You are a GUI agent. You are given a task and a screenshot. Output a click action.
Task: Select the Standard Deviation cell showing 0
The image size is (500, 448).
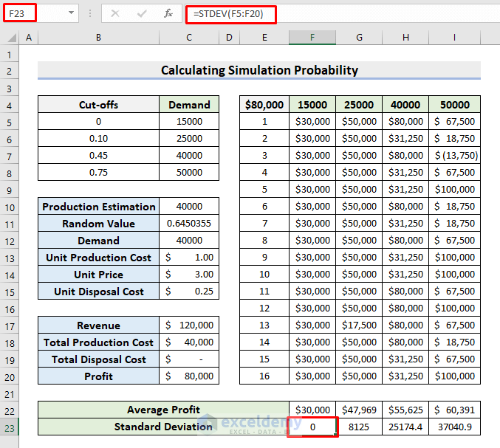pyautogui.click(x=312, y=427)
